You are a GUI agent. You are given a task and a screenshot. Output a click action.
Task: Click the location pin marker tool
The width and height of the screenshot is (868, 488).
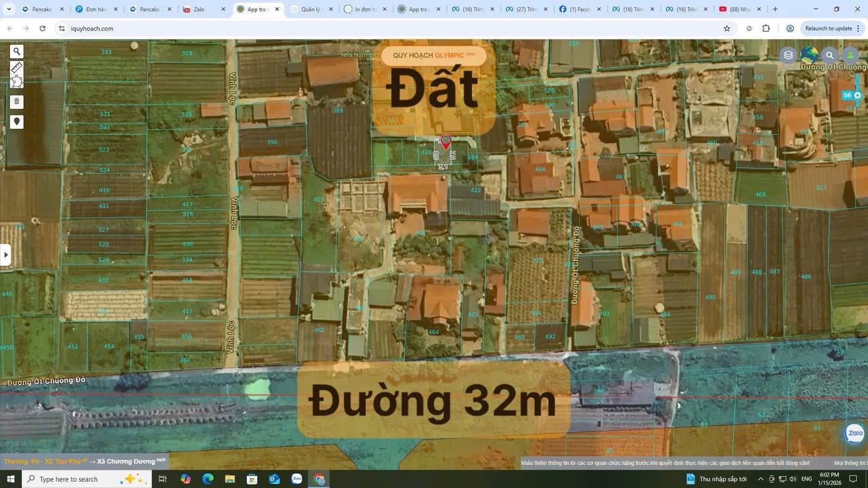pyautogui.click(x=17, y=122)
